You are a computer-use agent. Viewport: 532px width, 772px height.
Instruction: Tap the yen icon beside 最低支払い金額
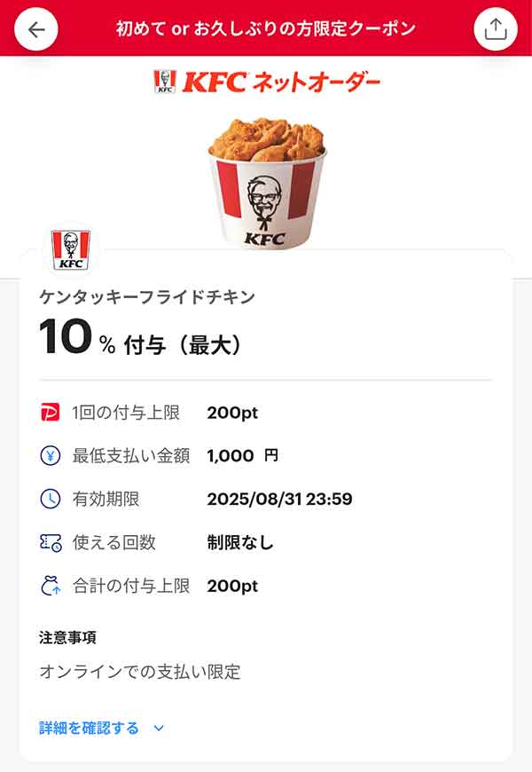[x=51, y=456]
